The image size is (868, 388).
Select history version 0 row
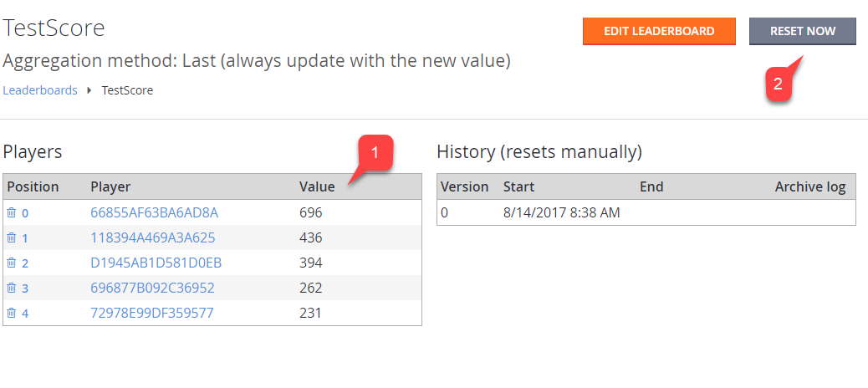646,212
